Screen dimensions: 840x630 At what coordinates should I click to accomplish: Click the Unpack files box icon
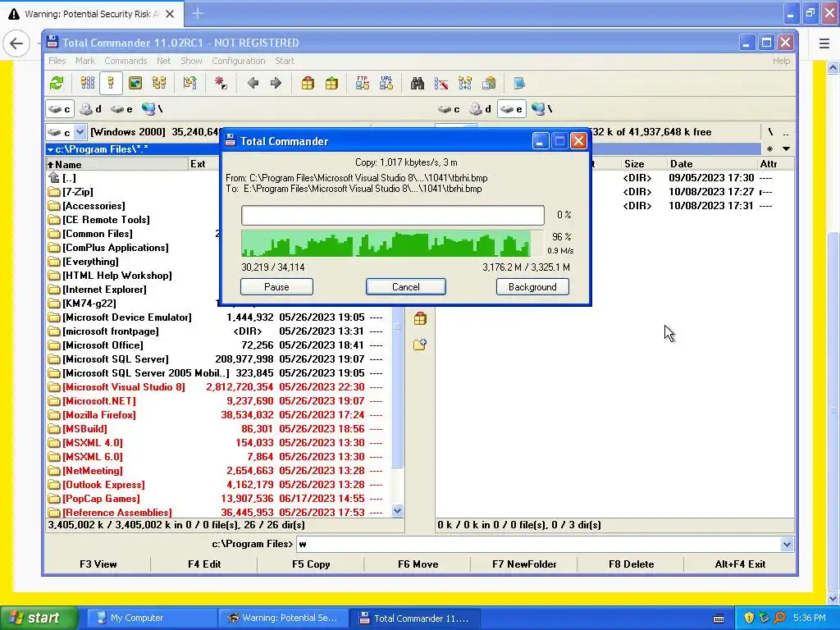click(331, 83)
